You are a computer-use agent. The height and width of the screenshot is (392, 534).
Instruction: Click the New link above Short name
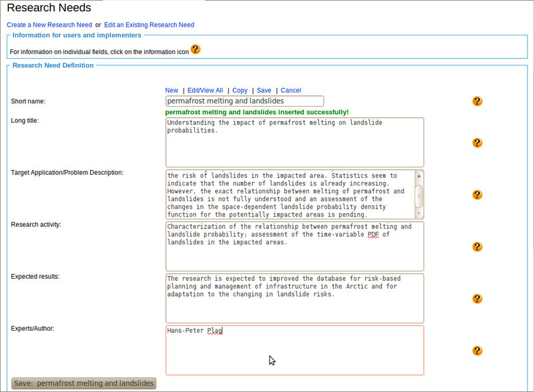tap(172, 90)
